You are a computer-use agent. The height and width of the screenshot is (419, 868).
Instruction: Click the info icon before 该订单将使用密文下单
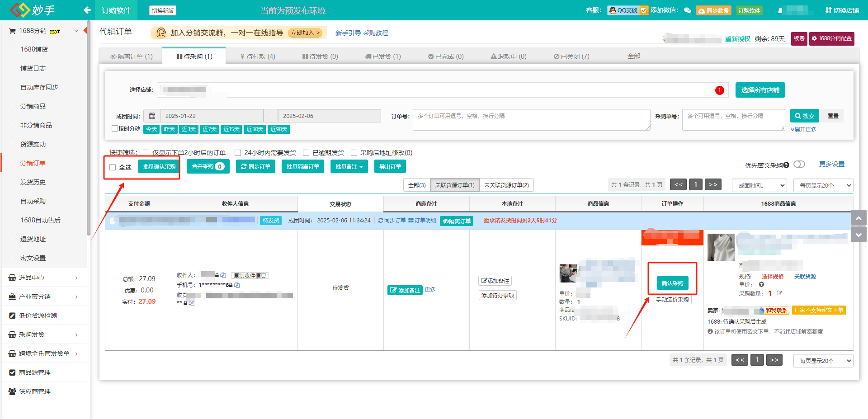tap(710, 332)
